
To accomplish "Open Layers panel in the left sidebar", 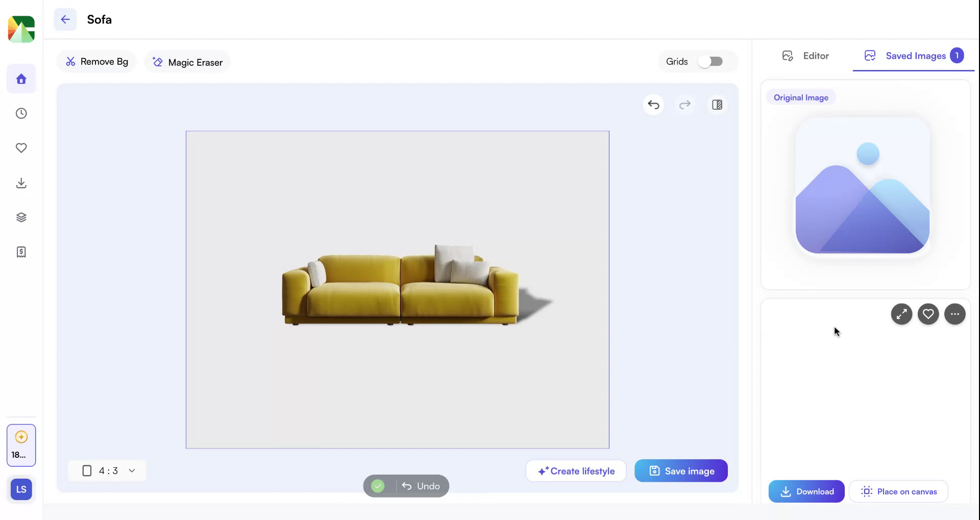I will [x=21, y=217].
